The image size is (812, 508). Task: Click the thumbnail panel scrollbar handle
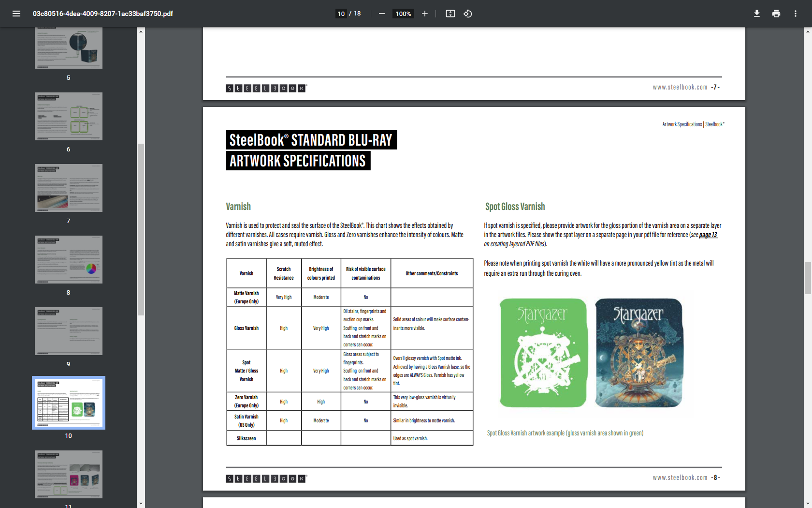(141, 229)
